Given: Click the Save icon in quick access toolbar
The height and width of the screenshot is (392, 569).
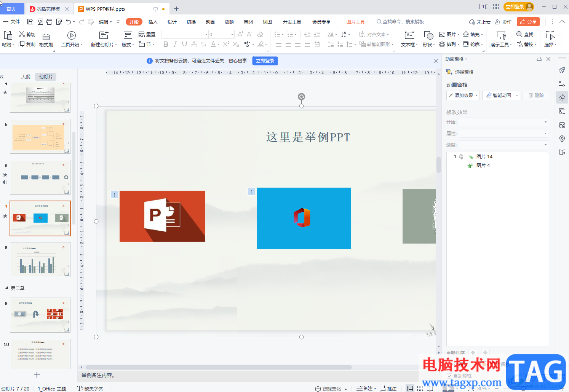Looking at the screenshot, I should [x=30, y=22].
